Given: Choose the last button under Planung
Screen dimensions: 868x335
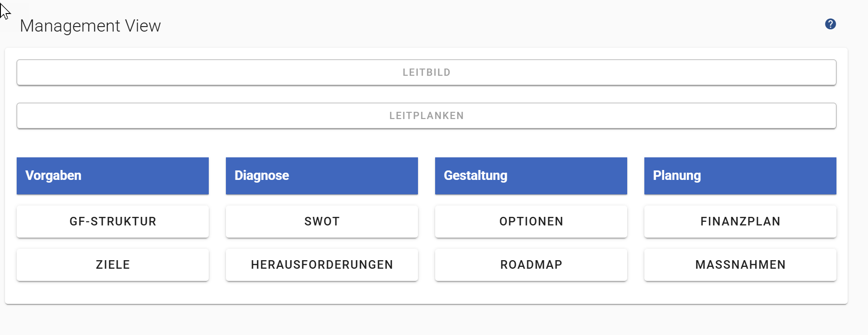Looking at the screenshot, I should tap(740, 265).
